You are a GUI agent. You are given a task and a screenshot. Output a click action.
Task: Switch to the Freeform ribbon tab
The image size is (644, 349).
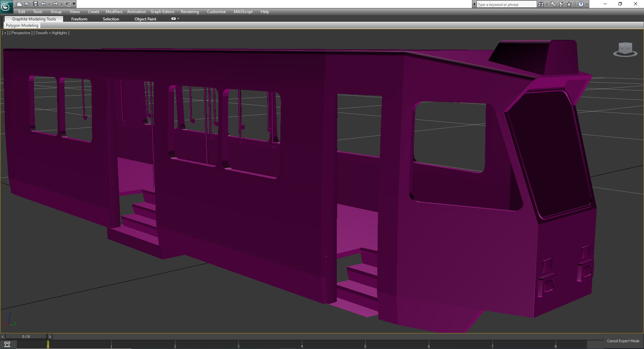[79, 19]
